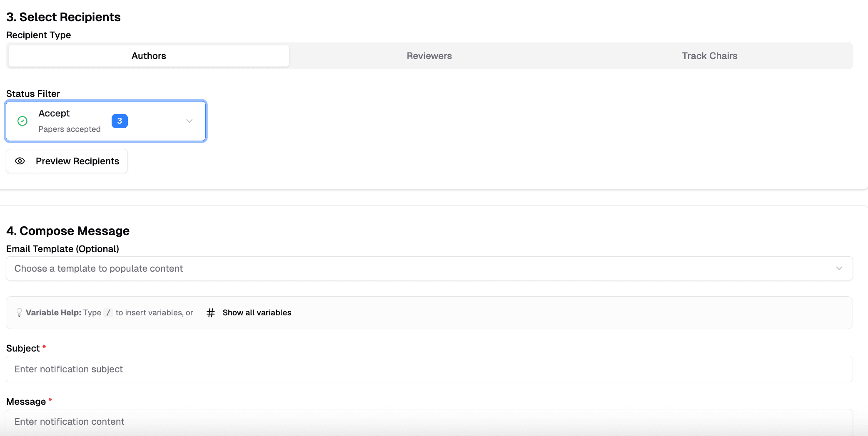
Task: Click the Email Template (Optional) label
Action: pyautogui.click(x=62, y=249)
